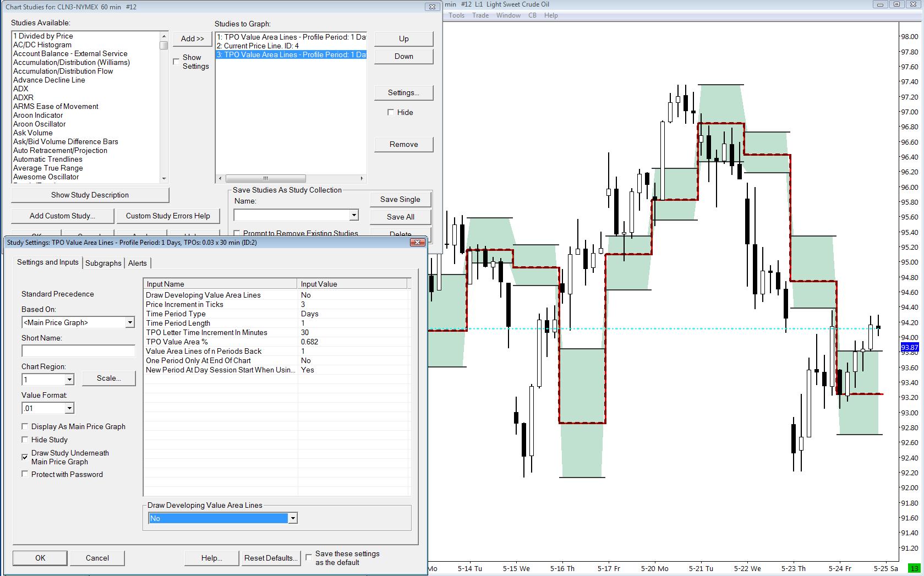
Task: Select study 2: Current Price Line
Action: [291, 46]
